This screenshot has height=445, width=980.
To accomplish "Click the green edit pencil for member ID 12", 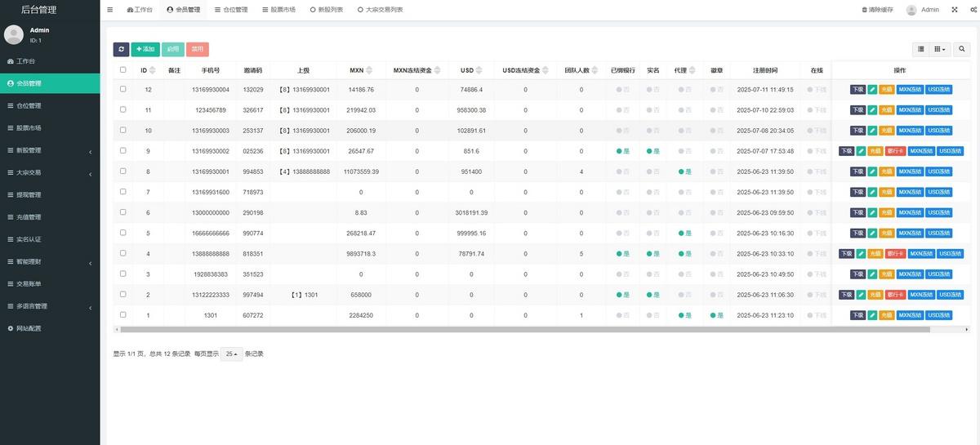I will point(872,90).
